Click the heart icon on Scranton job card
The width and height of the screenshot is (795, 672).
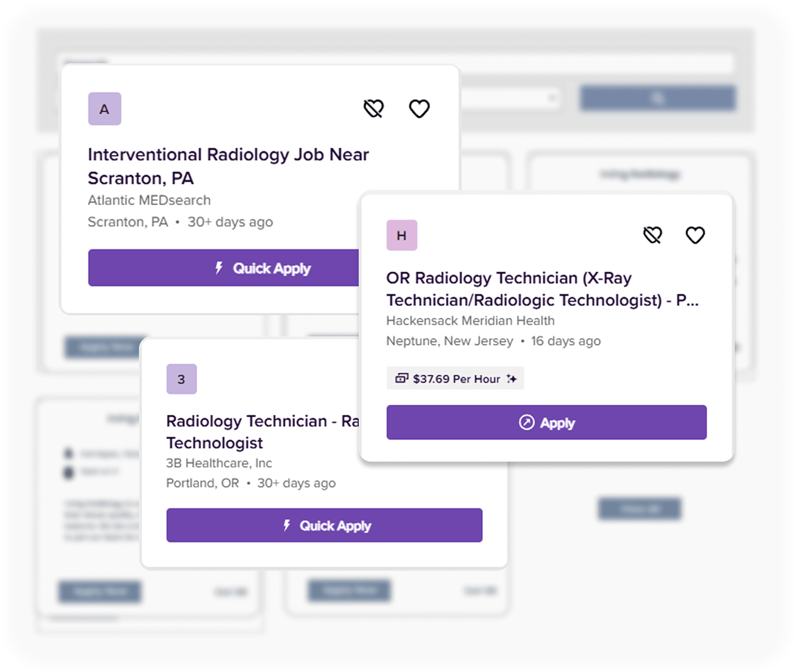(x=419, y=109)
